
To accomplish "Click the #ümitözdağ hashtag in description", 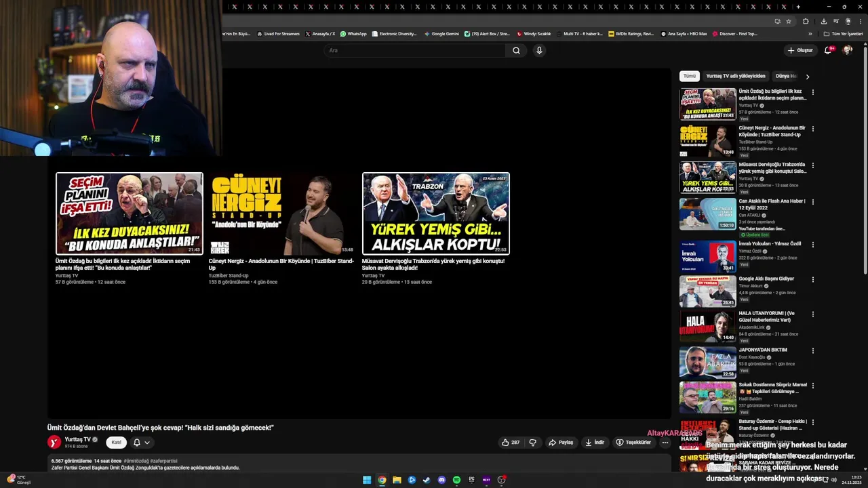I will tap(136, 461).
